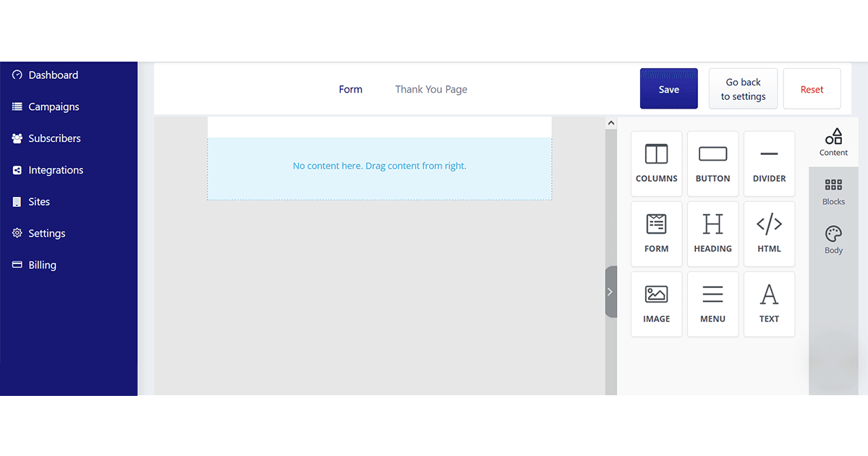Collapse the right side panel arrow

(x=610, y=292)
